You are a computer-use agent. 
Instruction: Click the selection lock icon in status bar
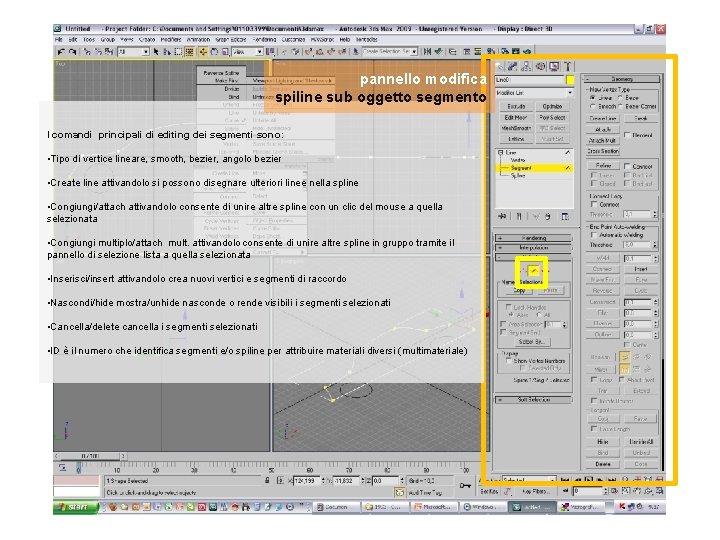click(x=267, y=480)
